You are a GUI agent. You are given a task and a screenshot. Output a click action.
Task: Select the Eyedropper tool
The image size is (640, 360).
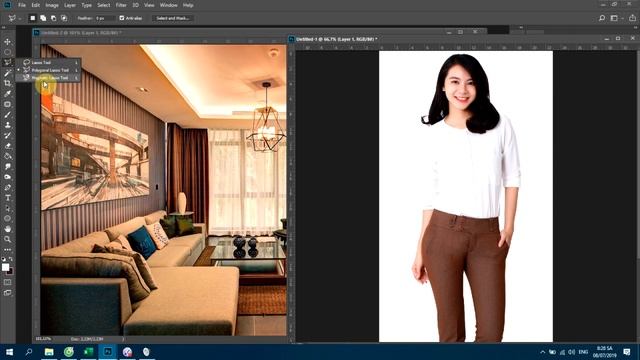tap(7, 94)
